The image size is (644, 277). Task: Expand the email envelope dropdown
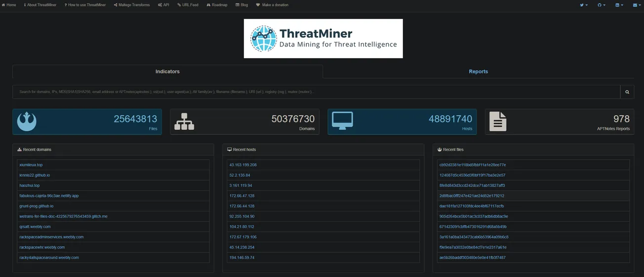click(x=637, y=5)
